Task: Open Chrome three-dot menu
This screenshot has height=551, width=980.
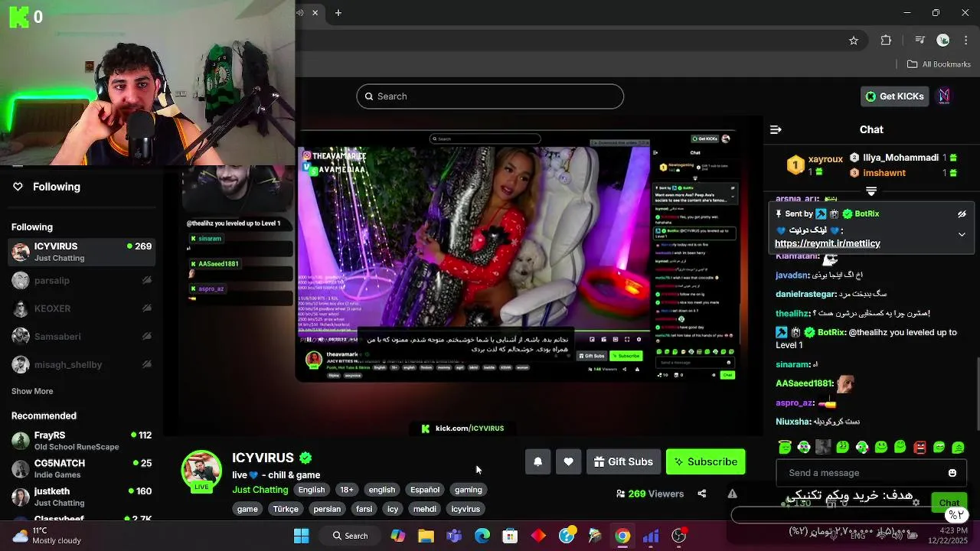Action: (x=965, y=41)
